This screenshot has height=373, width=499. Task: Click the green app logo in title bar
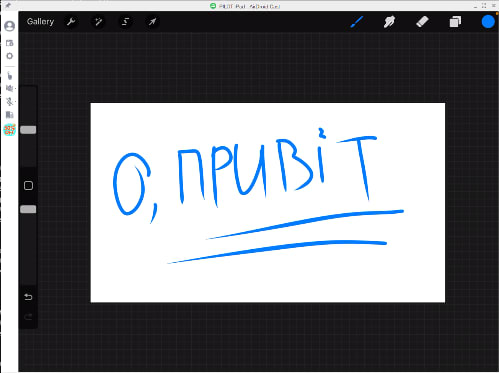[x=213, y=6]
